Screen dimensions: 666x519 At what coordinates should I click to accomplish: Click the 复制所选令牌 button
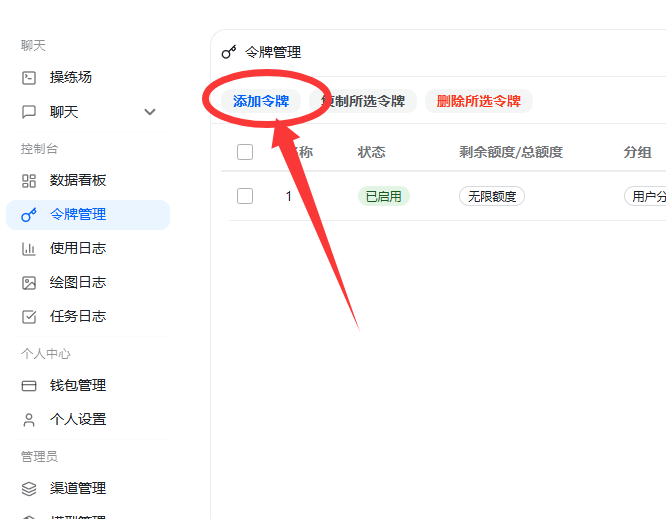click(363, 101)
